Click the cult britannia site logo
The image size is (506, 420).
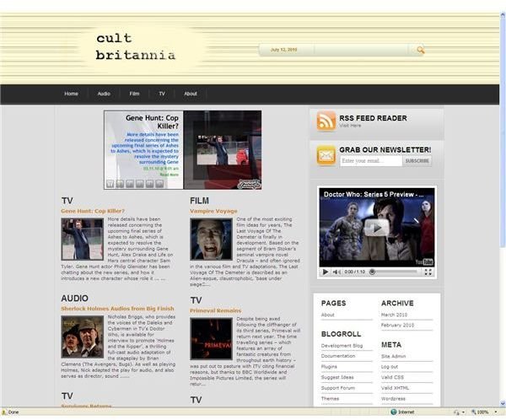(136, 46)
